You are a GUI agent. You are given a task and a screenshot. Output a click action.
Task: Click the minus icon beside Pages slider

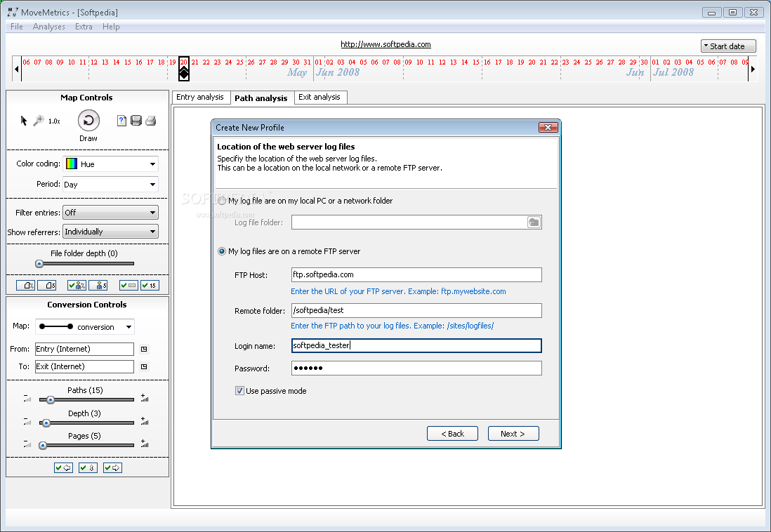coord(27,444)
